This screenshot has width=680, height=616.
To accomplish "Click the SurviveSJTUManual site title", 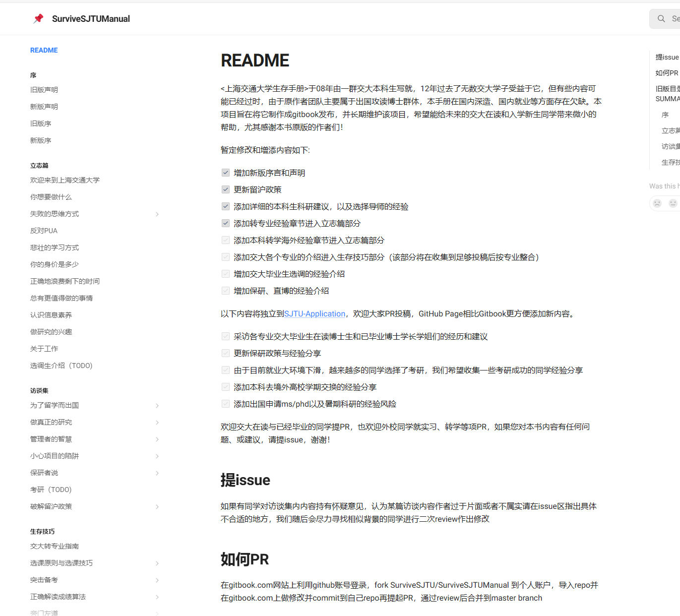I will pos(91,19).
